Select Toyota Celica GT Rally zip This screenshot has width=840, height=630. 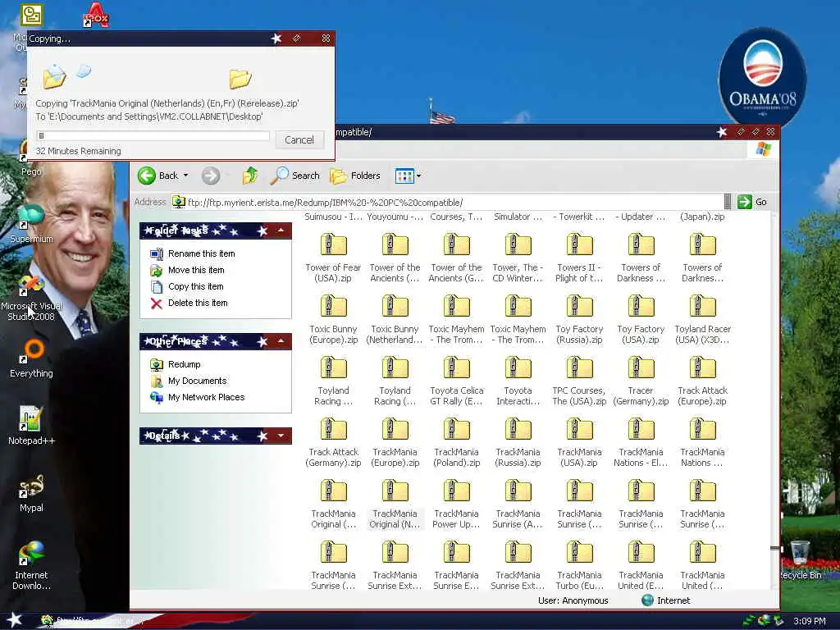point(456,381)
